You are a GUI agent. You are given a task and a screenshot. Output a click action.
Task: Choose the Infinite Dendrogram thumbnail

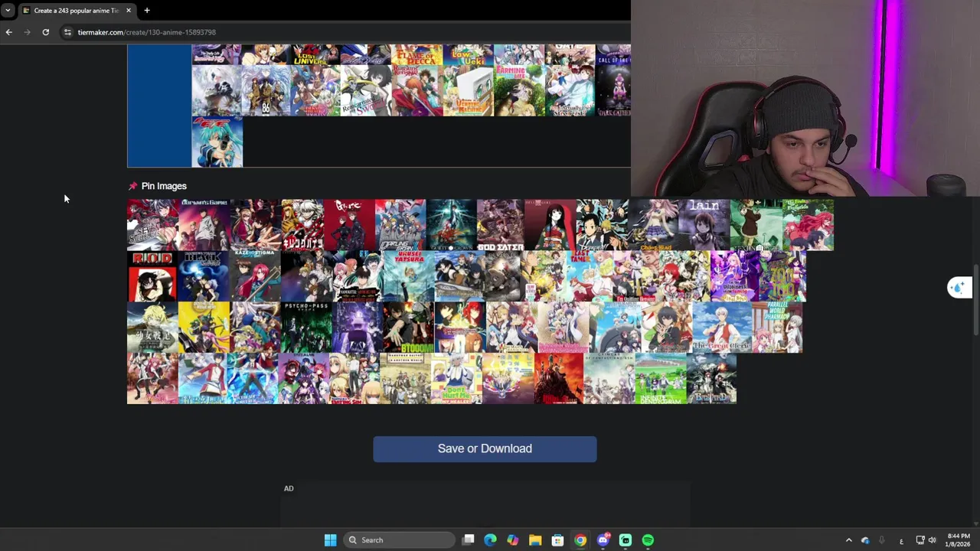[x=660, y=379]
